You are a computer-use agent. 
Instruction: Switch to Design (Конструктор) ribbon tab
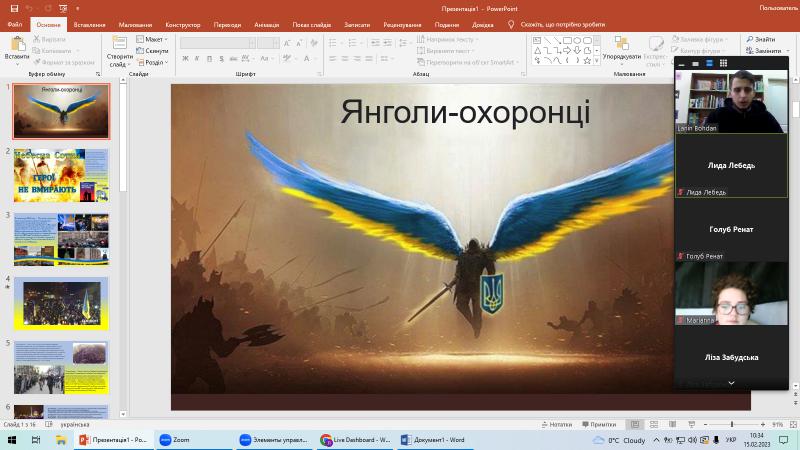pyautogui.click(x=183, y=24)
